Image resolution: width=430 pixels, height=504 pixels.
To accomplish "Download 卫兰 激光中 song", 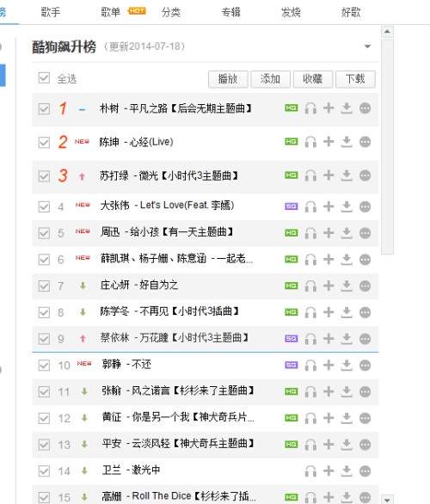I will (x=347, y=471).
